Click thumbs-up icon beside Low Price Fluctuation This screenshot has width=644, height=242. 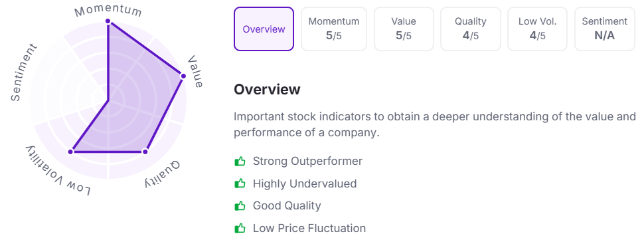coord(240,227)
